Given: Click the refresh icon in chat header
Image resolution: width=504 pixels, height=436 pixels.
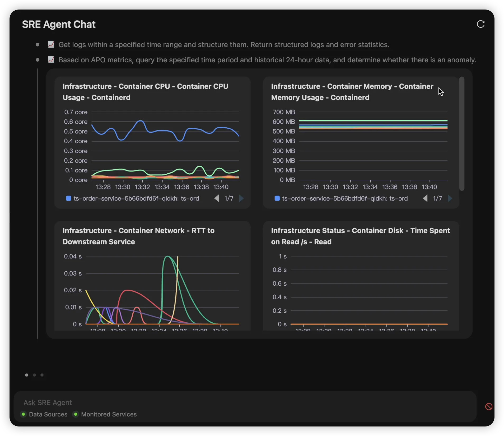Looking at the screenshot, I should tap(480, 24).
